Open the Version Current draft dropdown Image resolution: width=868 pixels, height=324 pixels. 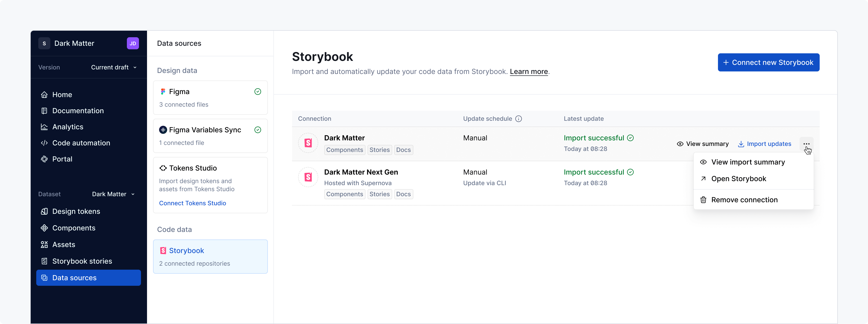pos(114,67)
